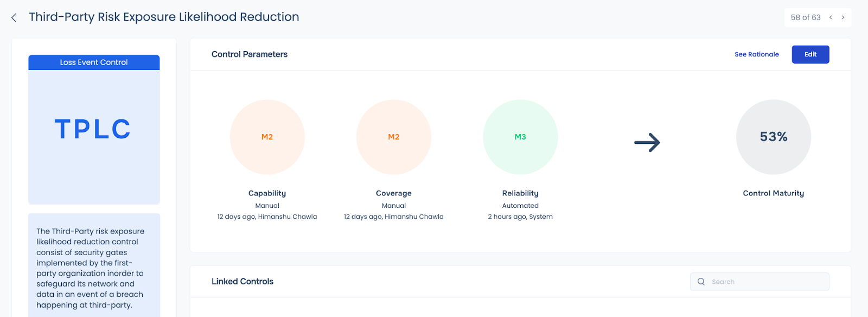This screenshot has width=868, height=317.
Task: Click the 53% Control Maturity circle
Action: (x=774, y=137)
